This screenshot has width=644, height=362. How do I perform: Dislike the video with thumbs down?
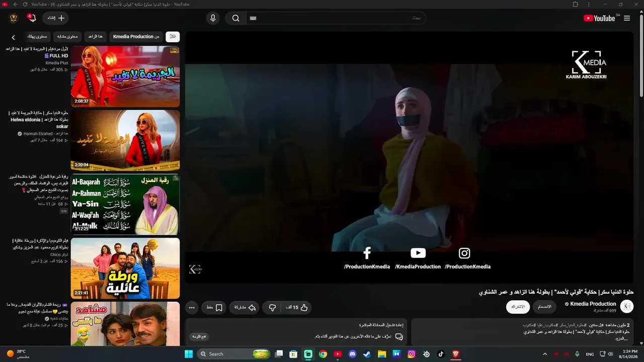[272, 307]
